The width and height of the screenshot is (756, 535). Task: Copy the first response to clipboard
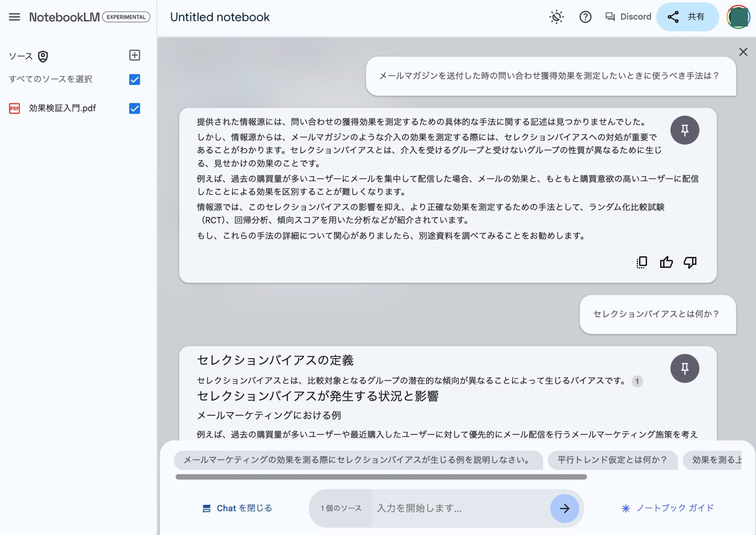pos(641,262)
